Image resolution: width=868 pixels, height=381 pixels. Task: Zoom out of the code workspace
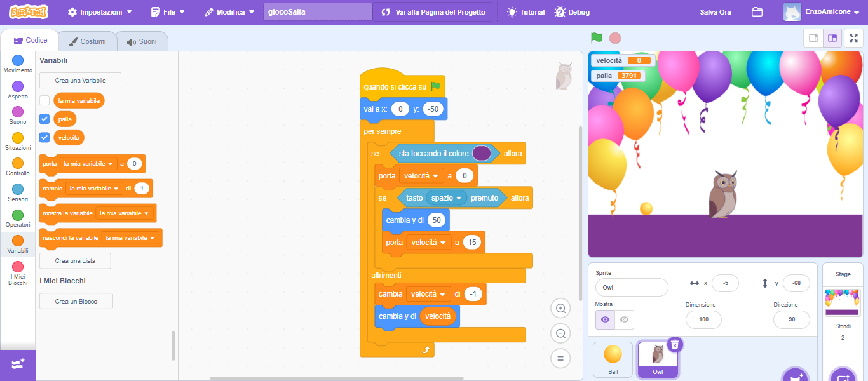click(560, 333)
